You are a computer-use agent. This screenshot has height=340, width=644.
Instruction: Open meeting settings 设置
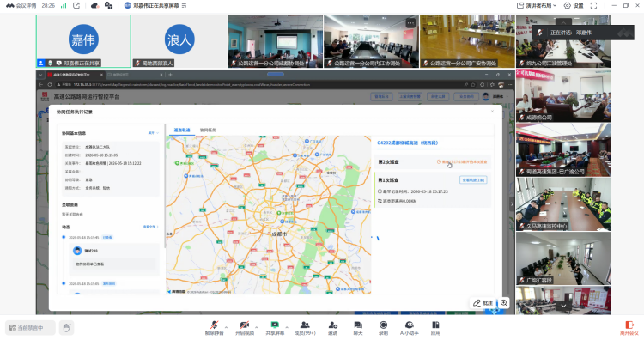pyautogui.click(x=574, y=5)
